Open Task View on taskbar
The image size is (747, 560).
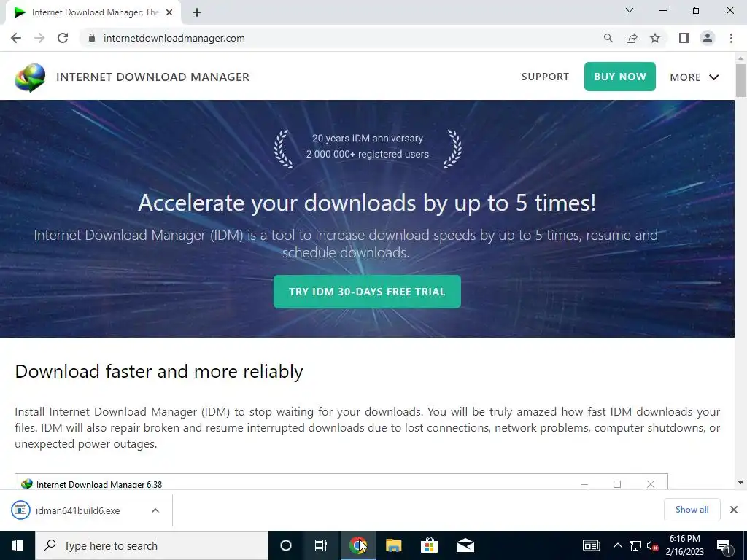[321, 545]
